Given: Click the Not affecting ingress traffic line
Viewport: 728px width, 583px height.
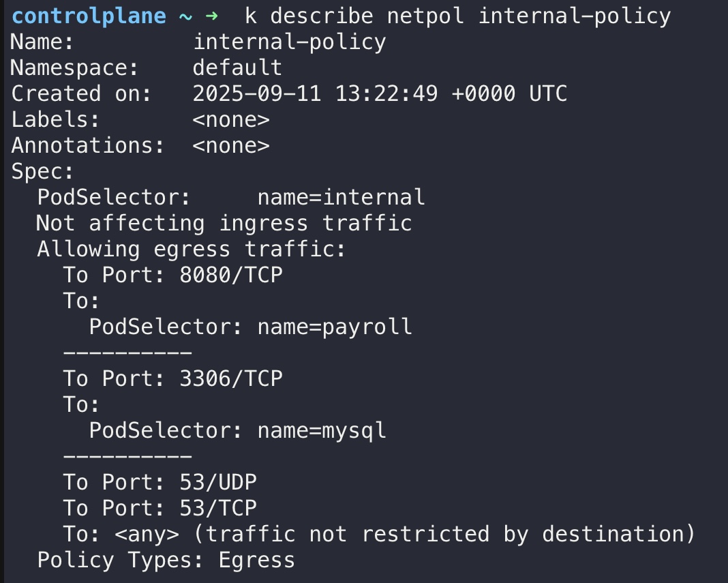Looking at the screenshot, I should (224, 224).
